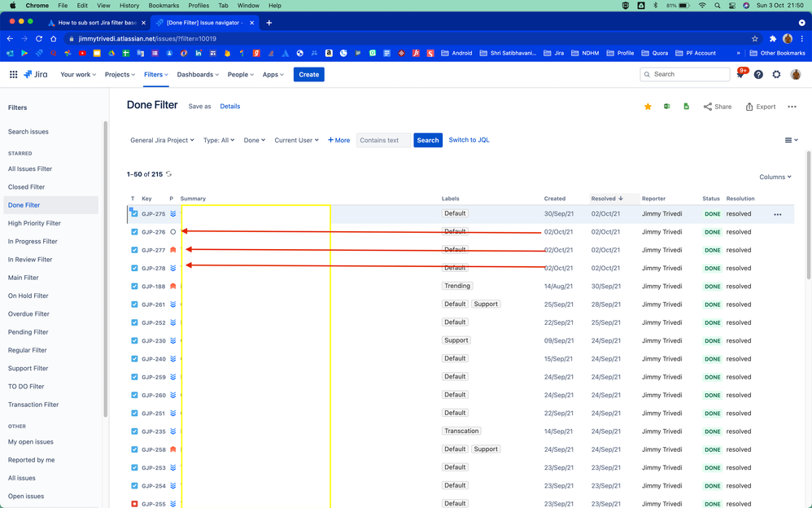Open the Jira settings gear
This screenshot has width=812, height=508.
pos(775,73)
